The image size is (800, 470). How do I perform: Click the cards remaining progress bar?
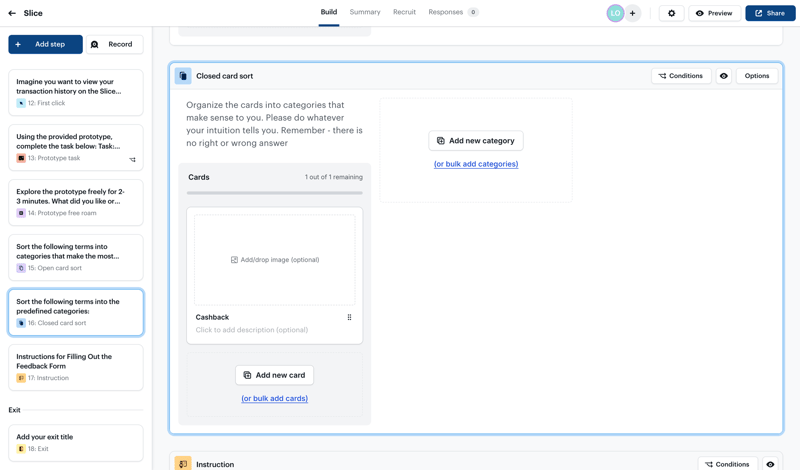point(274,193)
